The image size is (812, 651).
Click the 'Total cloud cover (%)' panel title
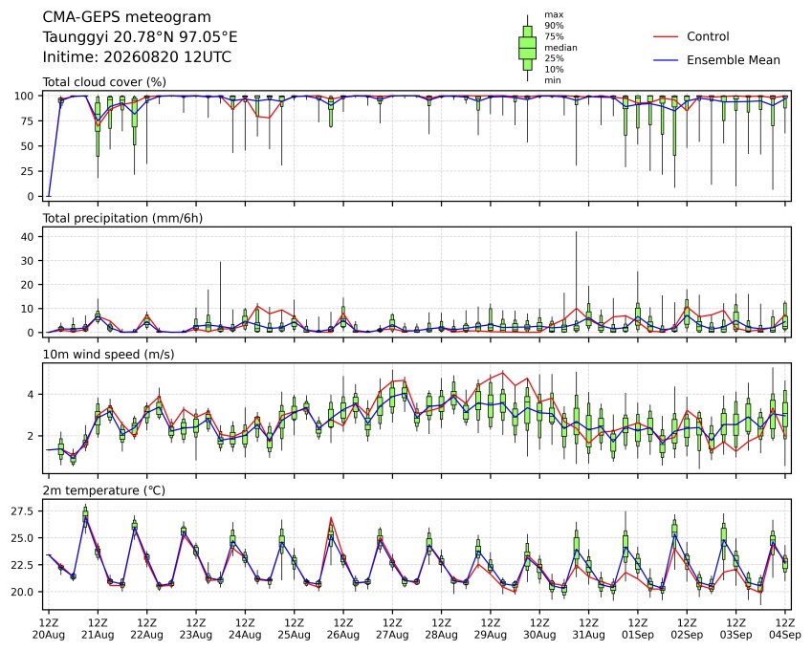coord(104,82)
